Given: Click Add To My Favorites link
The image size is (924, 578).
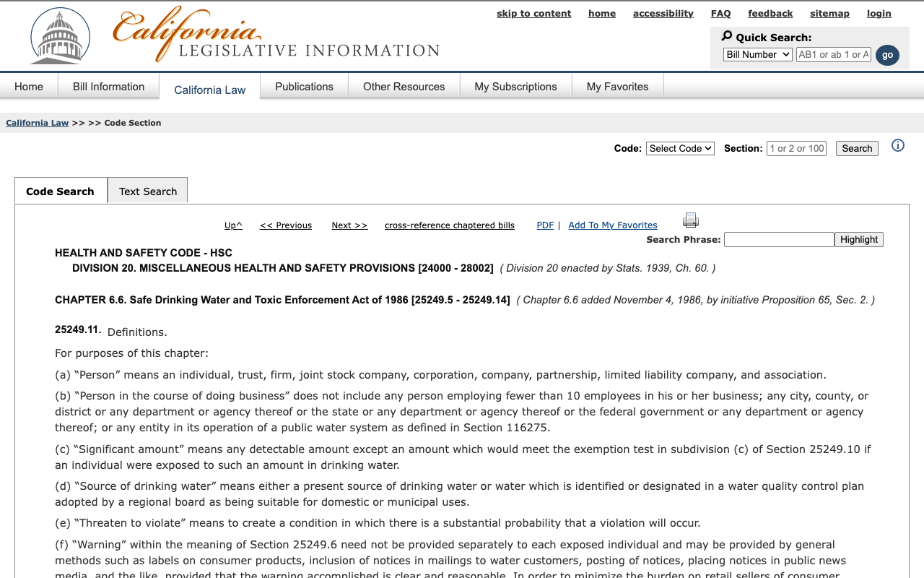Looking at the screenshot, I should click(613, 225).
